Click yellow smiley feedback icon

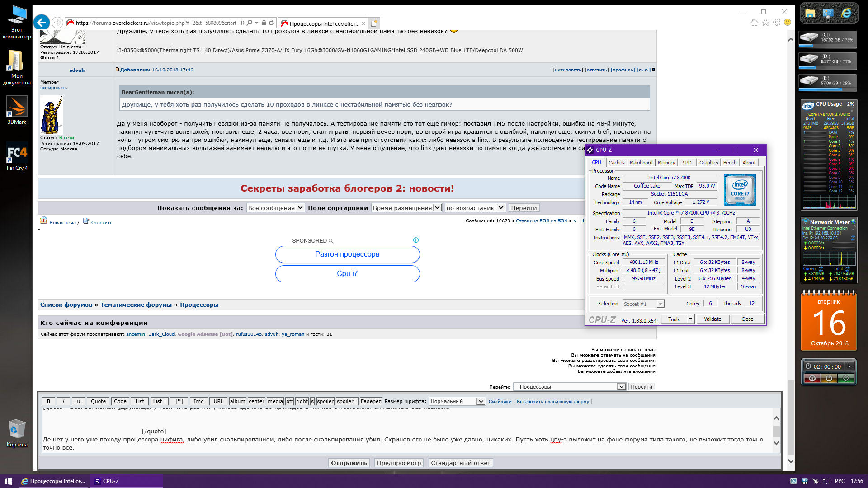tap(788, 23)
